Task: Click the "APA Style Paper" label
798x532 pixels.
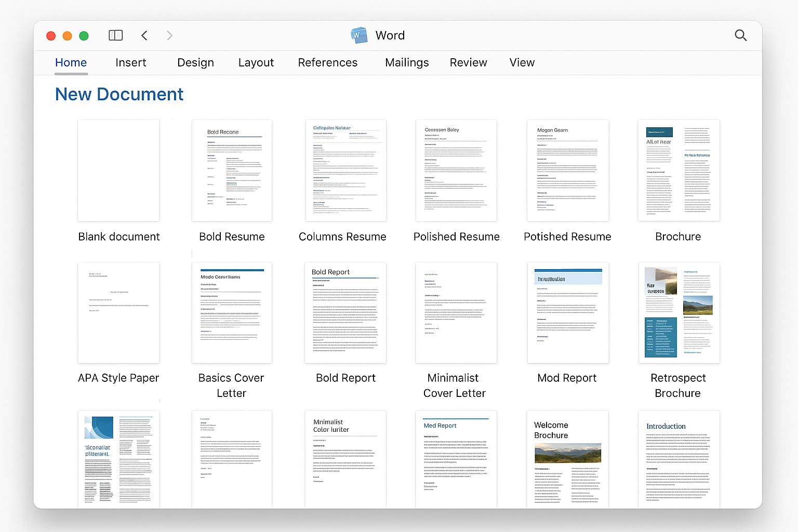Action: point(118,378)
